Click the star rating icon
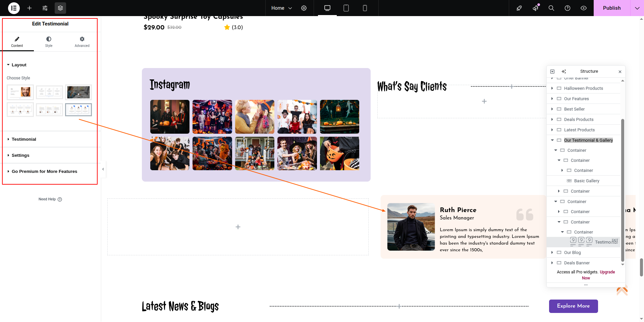This screenshot has width=644, height=322. (227, 27)
